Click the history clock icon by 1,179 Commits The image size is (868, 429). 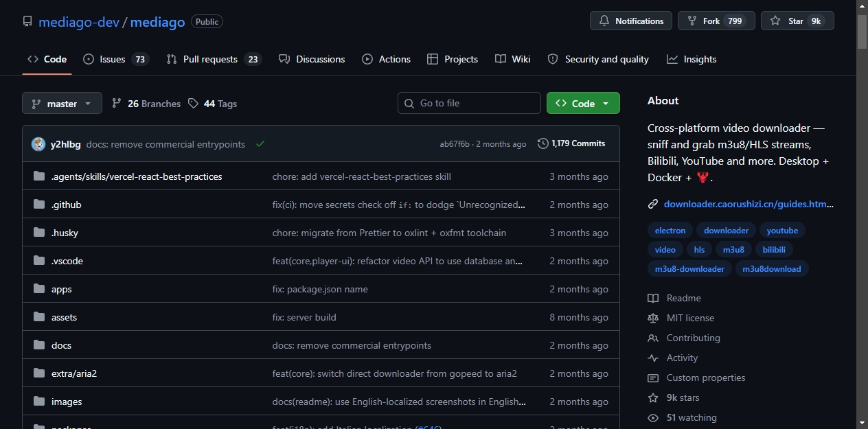543,143
